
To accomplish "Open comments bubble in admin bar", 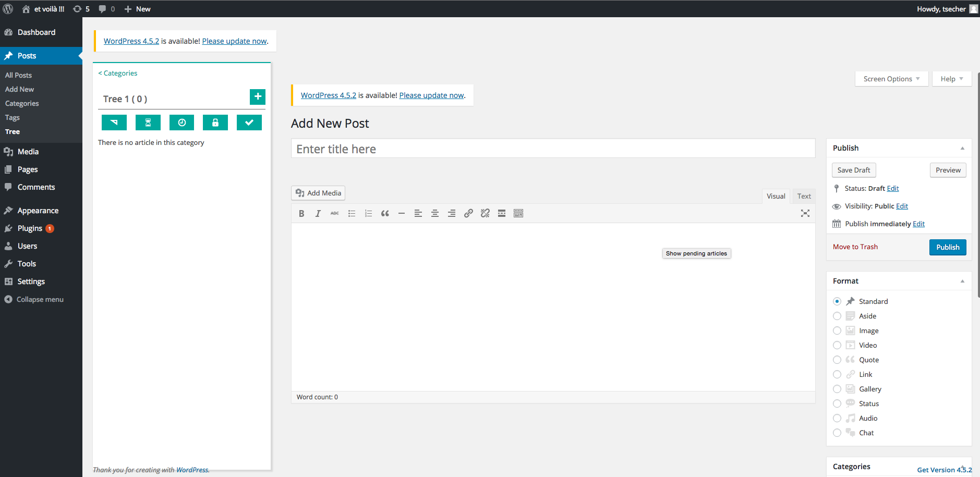I will coord(107,9).
